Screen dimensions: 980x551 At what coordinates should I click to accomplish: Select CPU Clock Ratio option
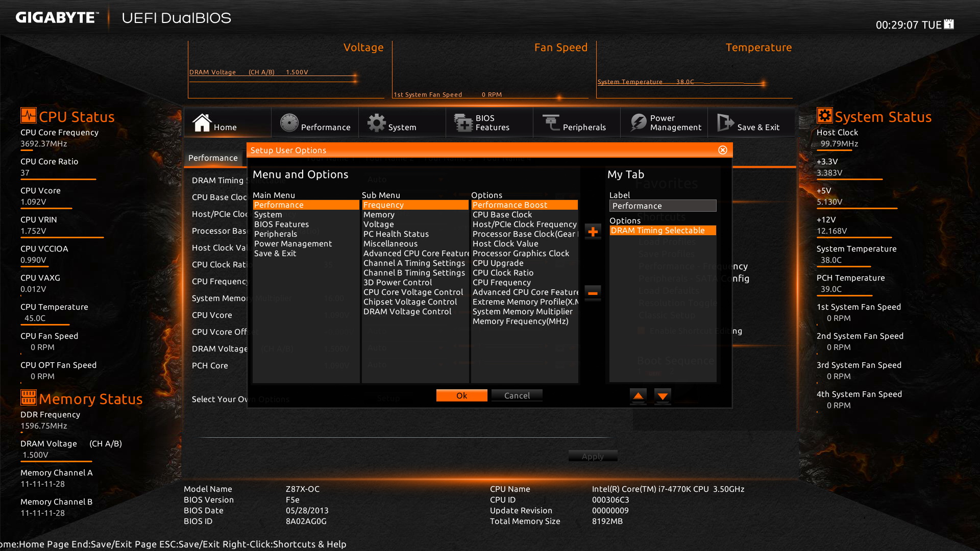click(x=524, y=273)
